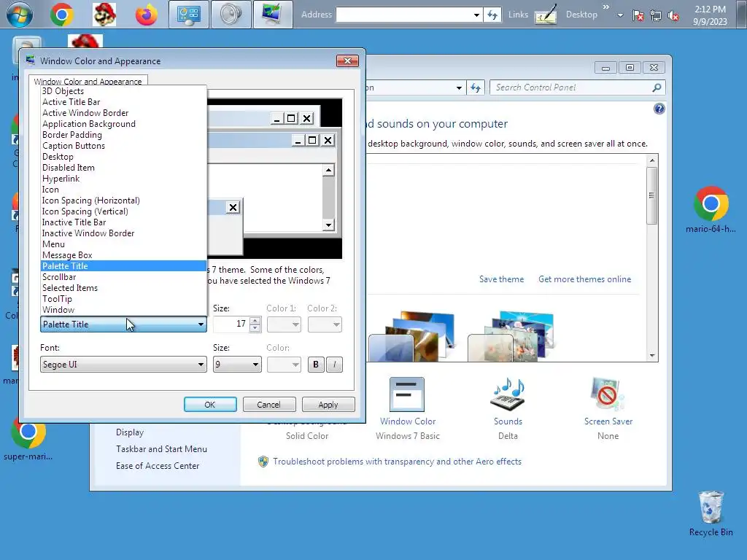747x560 pixels.
Task: Pick Hyperlink from the item list
Action: (x=123, y=179)
